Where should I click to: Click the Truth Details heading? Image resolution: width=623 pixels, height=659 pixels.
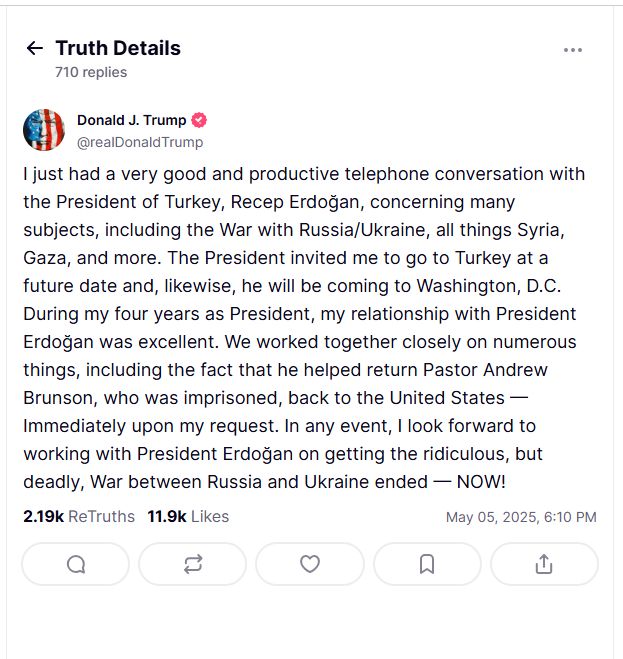[x=118, y=48]
